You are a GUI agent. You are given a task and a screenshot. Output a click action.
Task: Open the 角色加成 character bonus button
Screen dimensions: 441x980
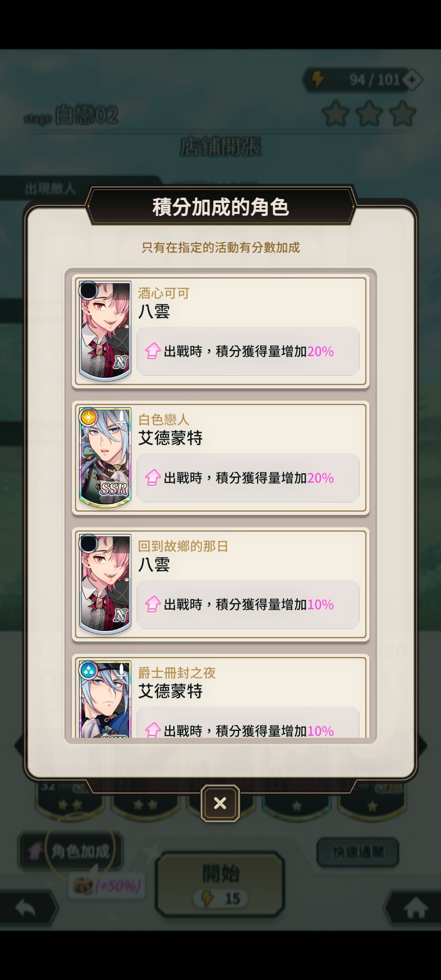(70, 851)
